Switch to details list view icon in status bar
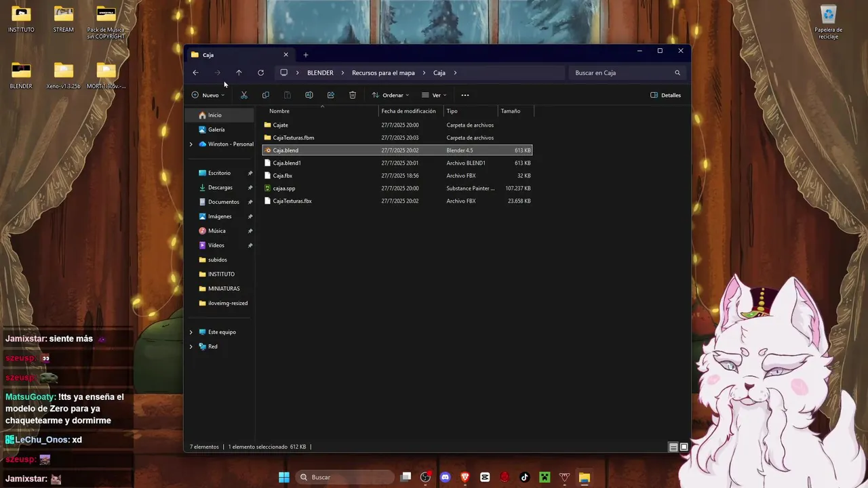The height and width of the screenshot is (488, 868). click(x=673, y=447)
